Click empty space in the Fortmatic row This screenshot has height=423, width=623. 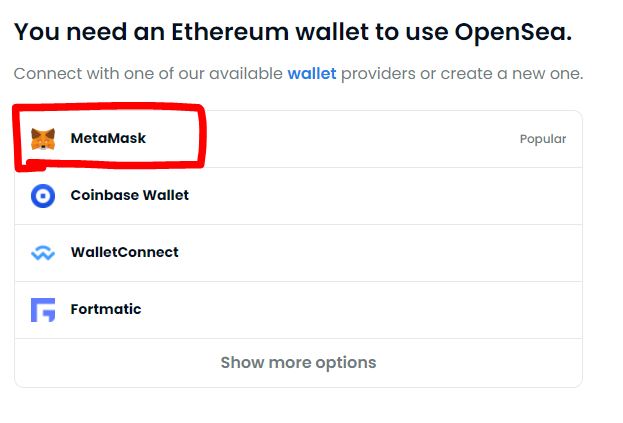400,310
